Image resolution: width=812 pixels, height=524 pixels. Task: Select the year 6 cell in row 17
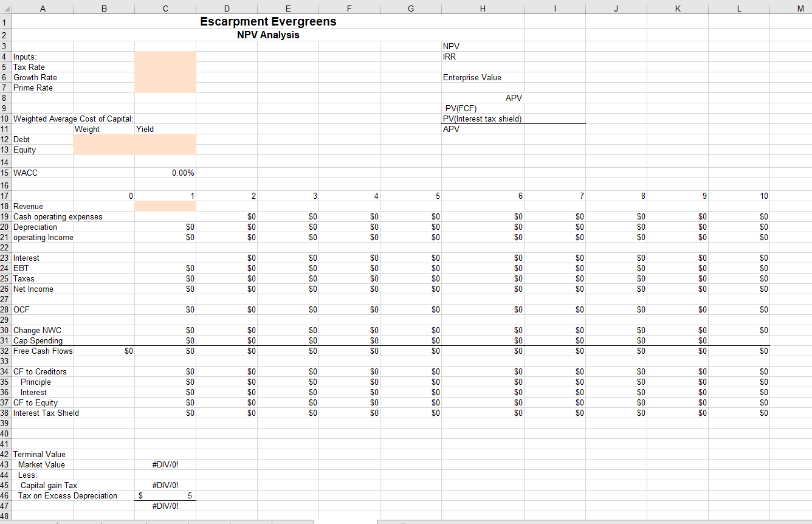(483, 196)
